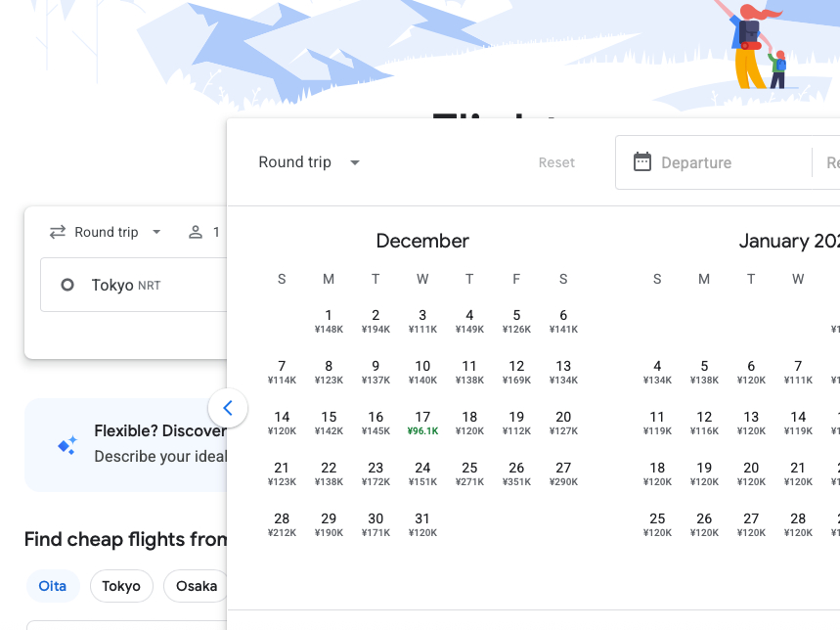Select December 1 in the calendar
The image size is (840, 630).
pos(329,321)
